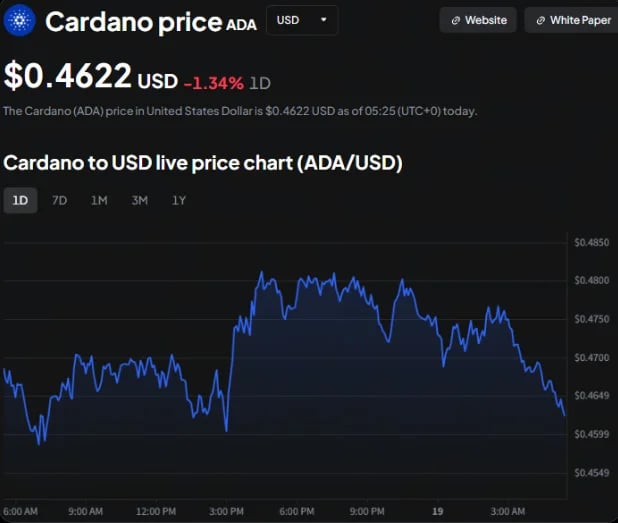Switch chart to 3M range
The image size is (618, 523).
coord(140,201)
